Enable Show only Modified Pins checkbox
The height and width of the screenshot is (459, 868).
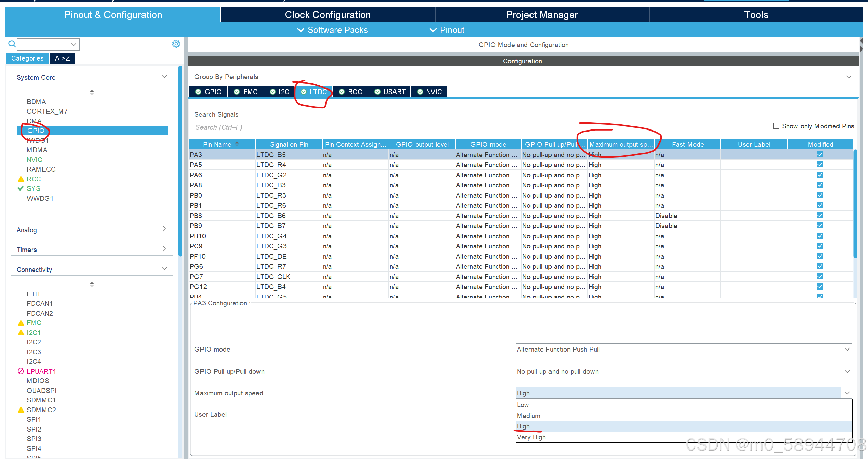coord(776,126)
